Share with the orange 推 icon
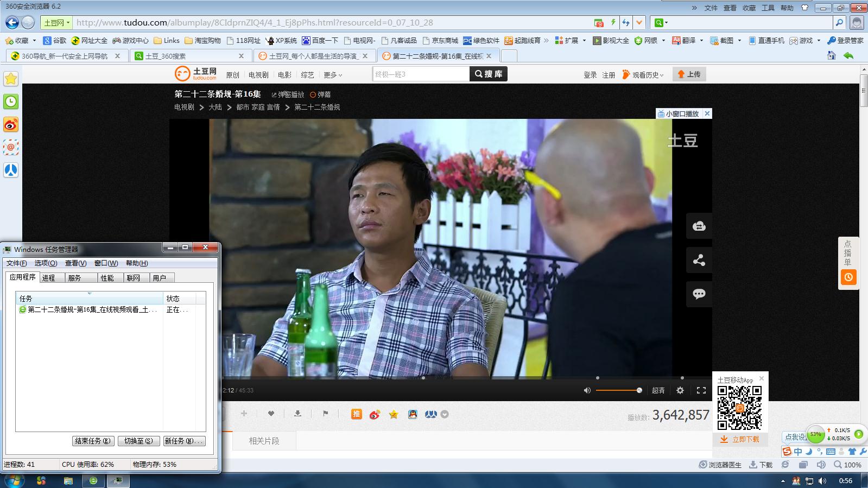 (x=357, y=414)
